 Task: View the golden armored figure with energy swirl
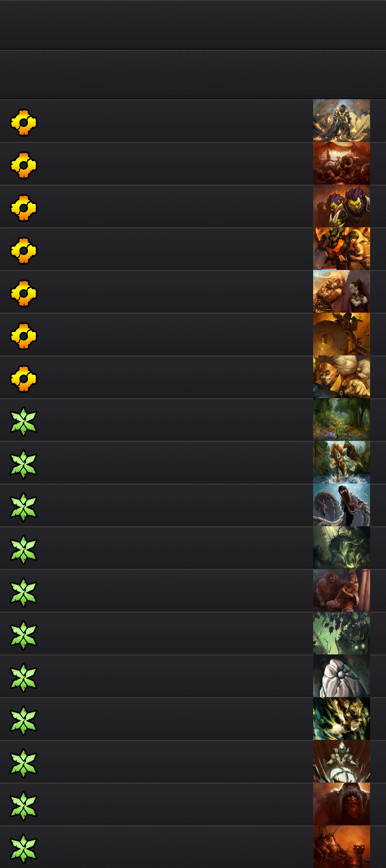(x=342, y=719)
